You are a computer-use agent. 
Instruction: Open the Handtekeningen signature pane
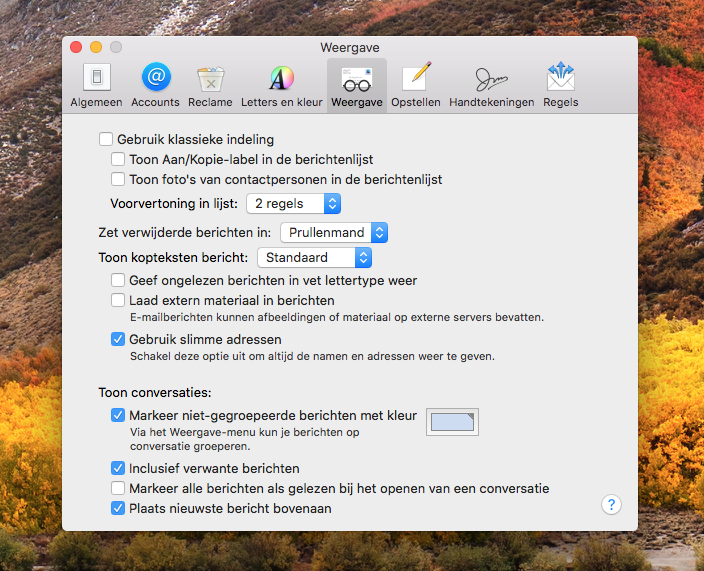point(492,85)
